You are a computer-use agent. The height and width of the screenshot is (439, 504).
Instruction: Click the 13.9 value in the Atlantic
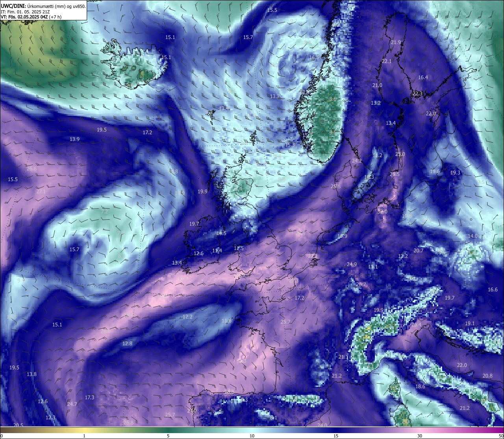click(74, 139)
